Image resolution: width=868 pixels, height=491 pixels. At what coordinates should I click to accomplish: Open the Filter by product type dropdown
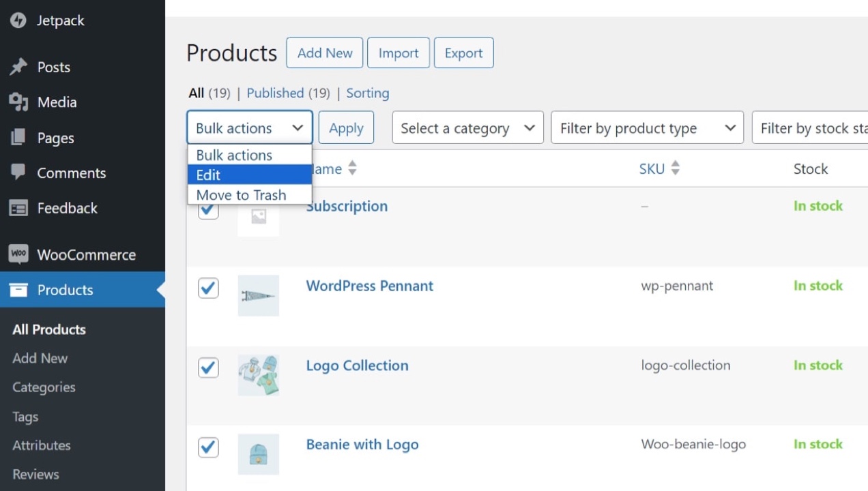647,128
